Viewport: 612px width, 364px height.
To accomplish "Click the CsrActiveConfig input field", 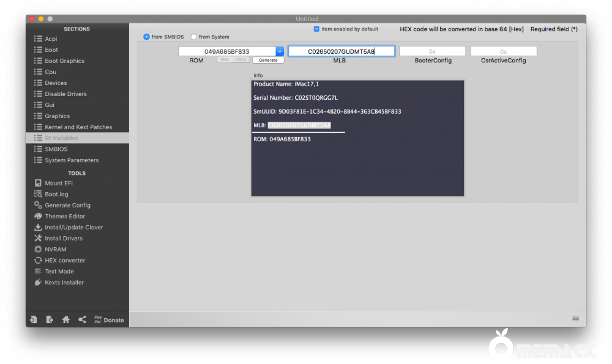I will [x=503, y=51].
